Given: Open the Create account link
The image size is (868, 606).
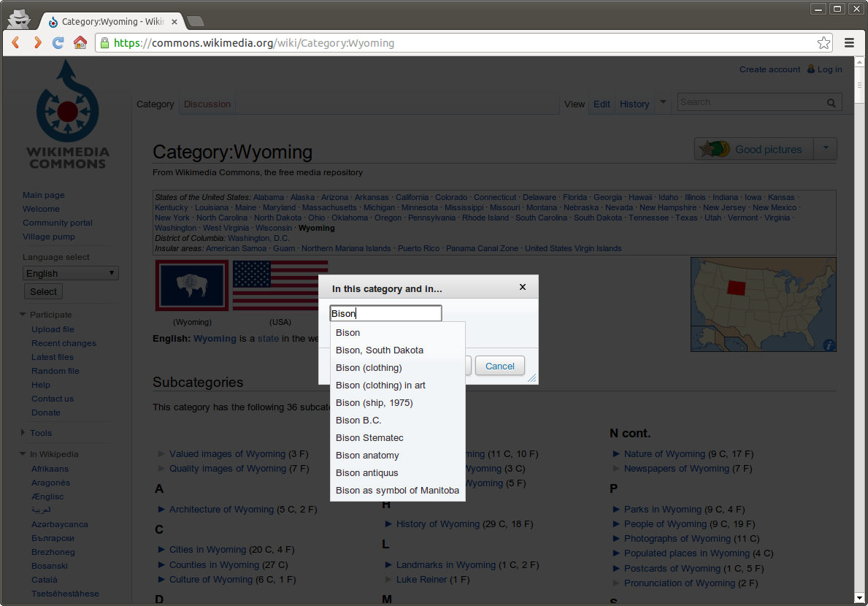Looking at the screenshot, I should click(x=769, y=69).
